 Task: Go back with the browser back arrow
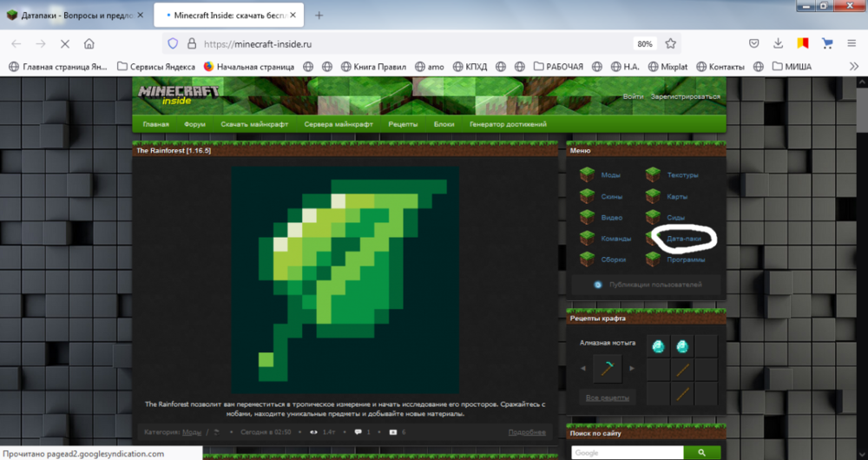(x=16, y=43)
